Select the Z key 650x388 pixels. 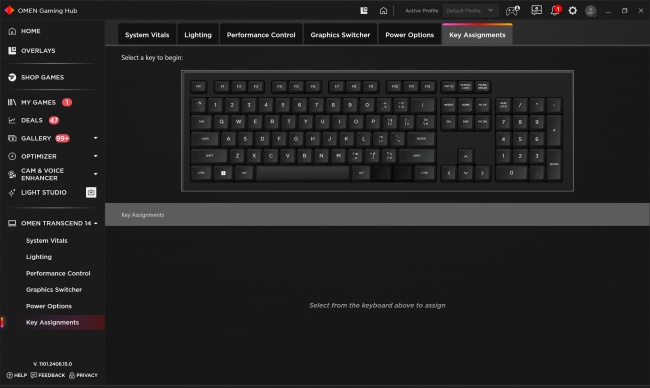point(237,156)
